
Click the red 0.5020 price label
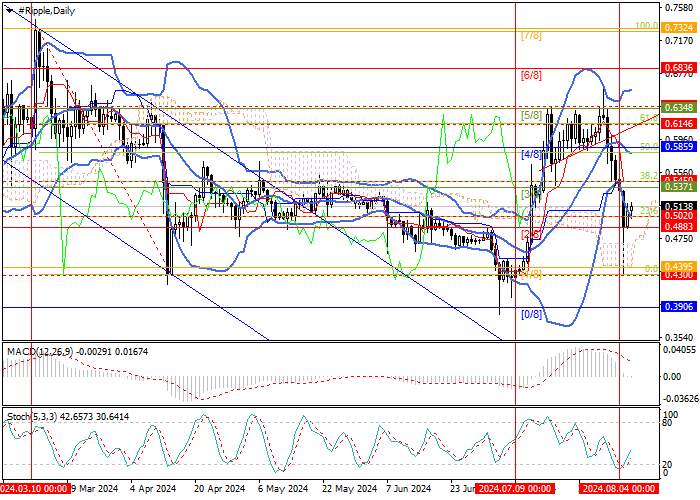(679, 216)
